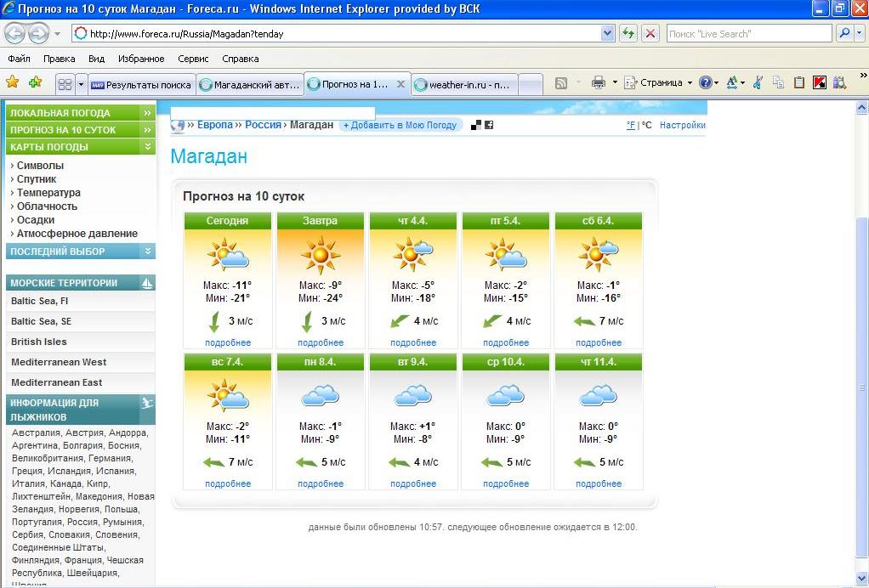Screen dimensions: 869x588
Task: Click the Live Search magnifier icon
Action: tap(843, 34)
